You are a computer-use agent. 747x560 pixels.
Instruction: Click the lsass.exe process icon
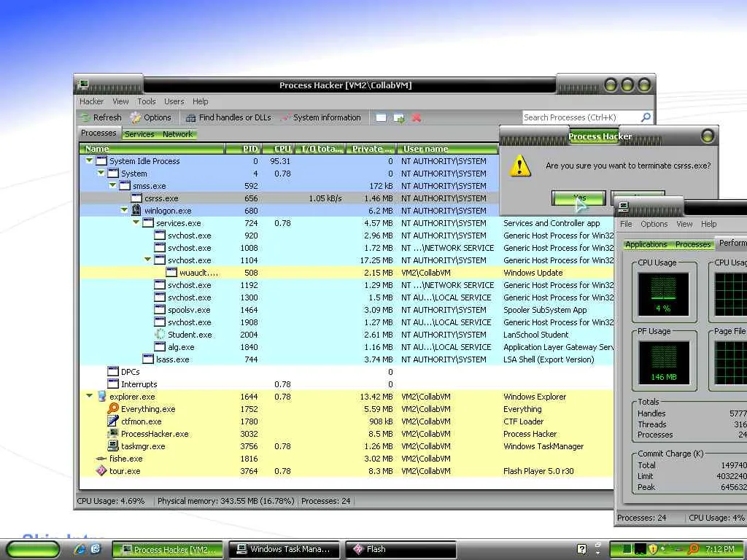point(148,359)
